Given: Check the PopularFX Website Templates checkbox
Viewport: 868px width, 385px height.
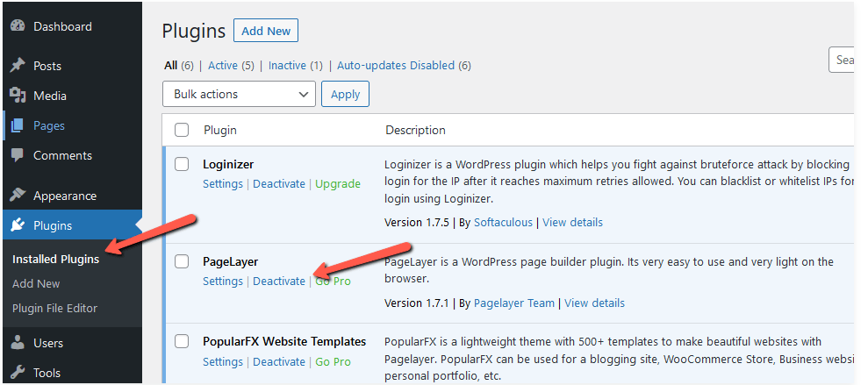Looking at the screenshot, I should point(182,342).
